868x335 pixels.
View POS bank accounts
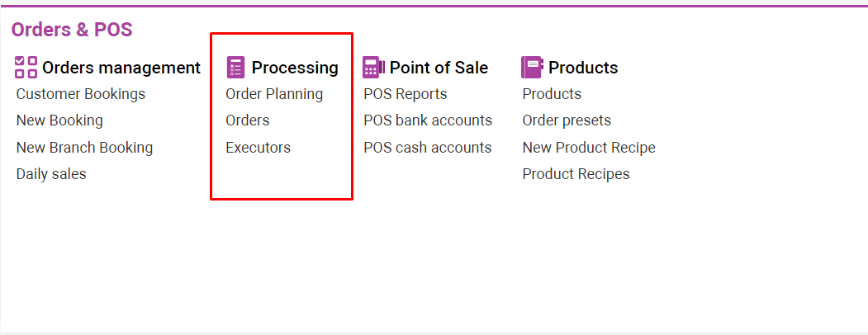pos(428,120)
